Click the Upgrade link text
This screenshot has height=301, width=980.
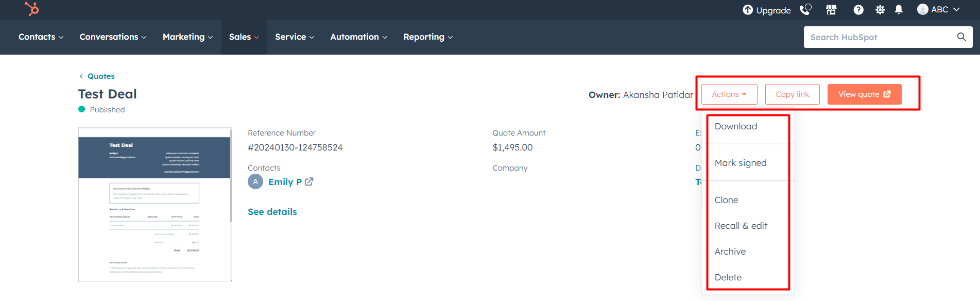pos(773,10)
